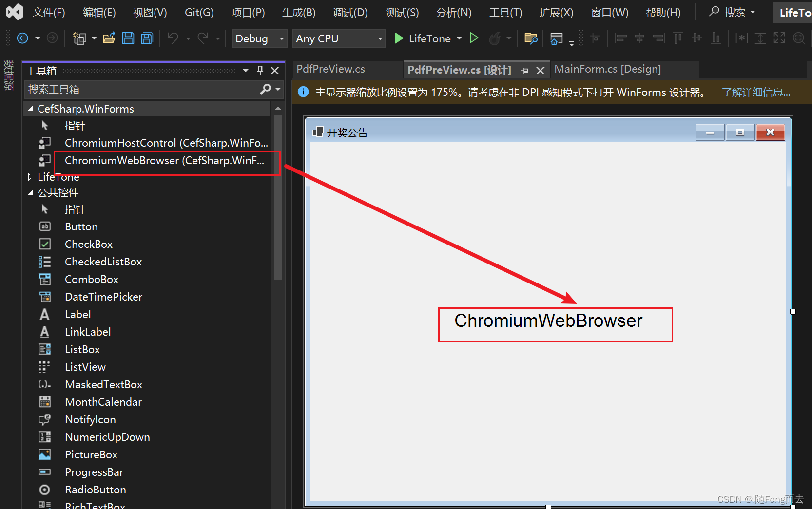
Task: Click the save file icon
Action: (x=128, y=38)
